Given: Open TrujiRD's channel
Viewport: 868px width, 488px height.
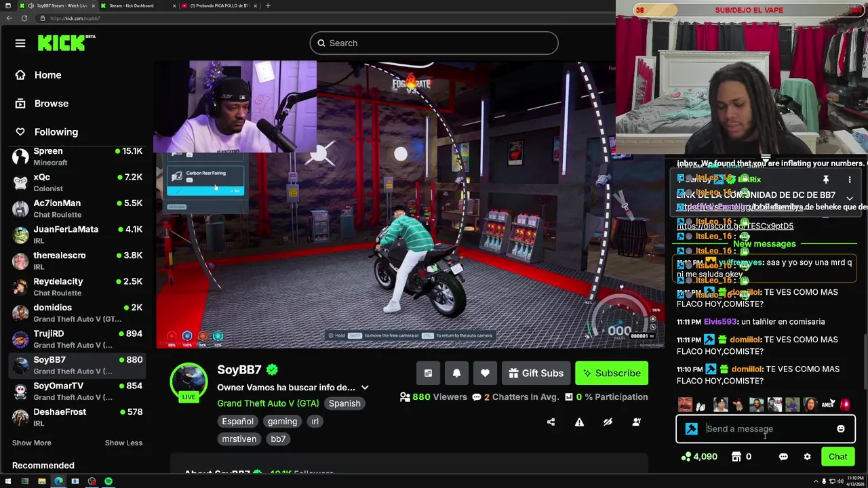Looking at the screenshot, I should 78,339.
